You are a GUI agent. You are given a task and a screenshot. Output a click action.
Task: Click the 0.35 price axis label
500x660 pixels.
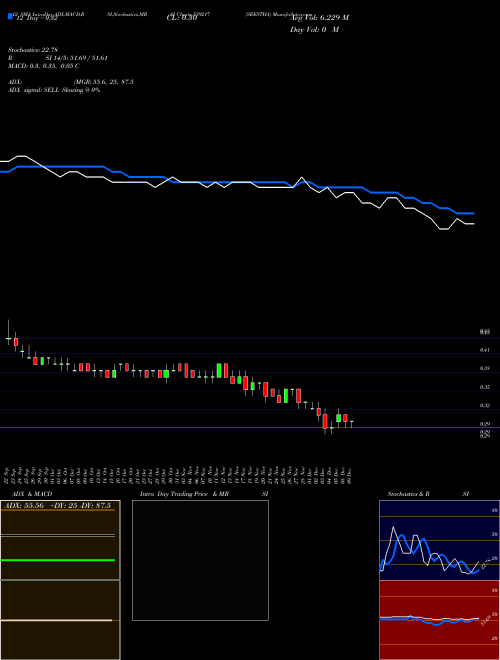(x=484, y=387)
